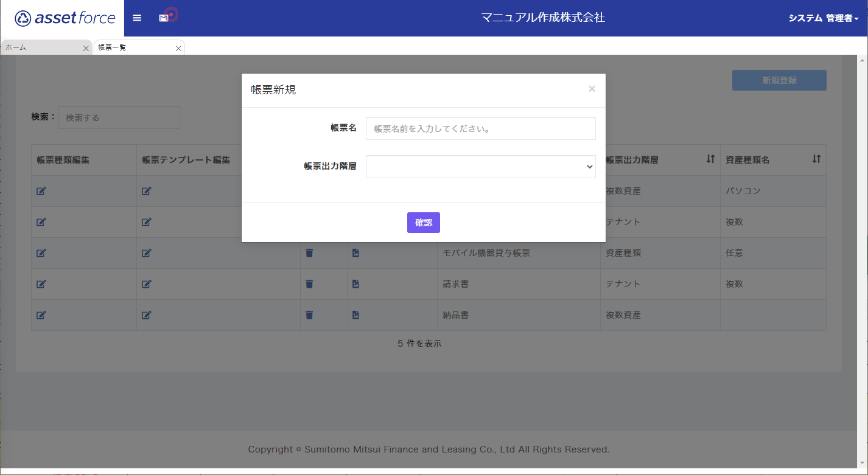
Task: Delete the 納品書 row
Action: click(x=309, y=315)
